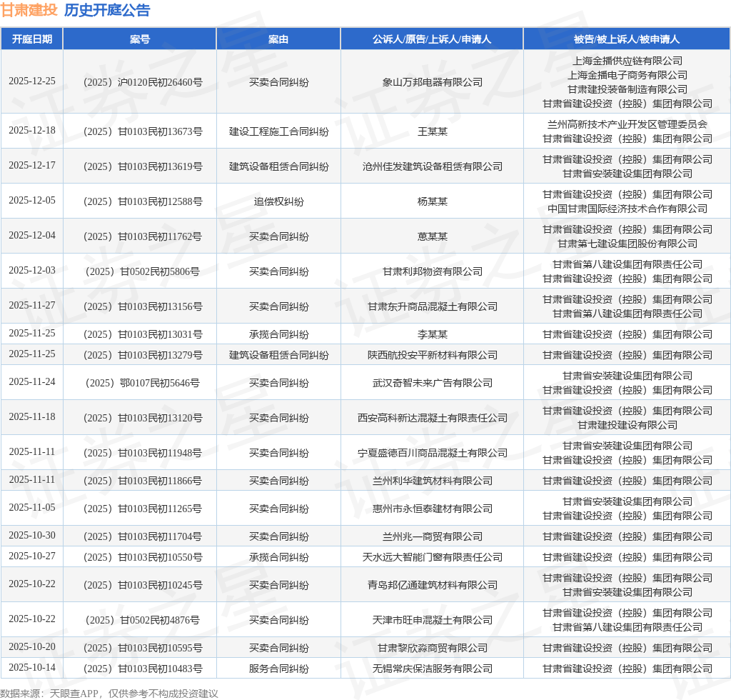Image resolution: width=731 pixels, height=700 pixels.
Task: Click plaintiff 天水远大智能门窗有限责任公司
Action: (432, 557)
